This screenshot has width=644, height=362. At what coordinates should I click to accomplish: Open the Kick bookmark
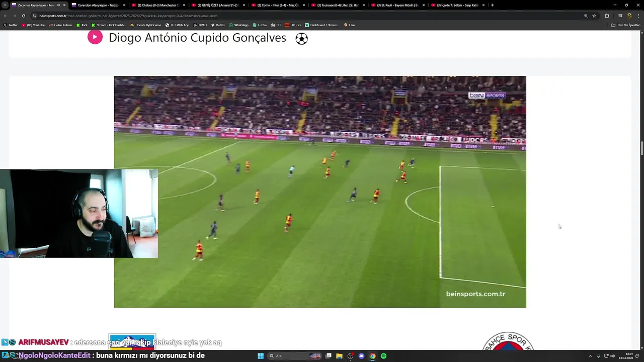(x=82, y=25)
